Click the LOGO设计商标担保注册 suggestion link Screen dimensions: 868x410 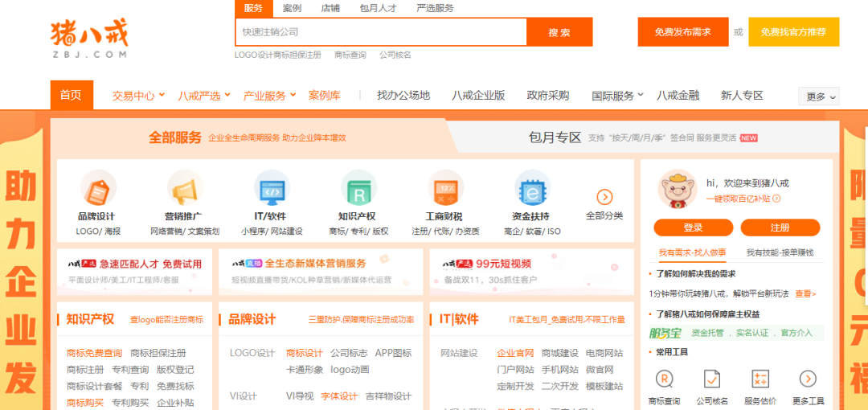coord(277,55)
